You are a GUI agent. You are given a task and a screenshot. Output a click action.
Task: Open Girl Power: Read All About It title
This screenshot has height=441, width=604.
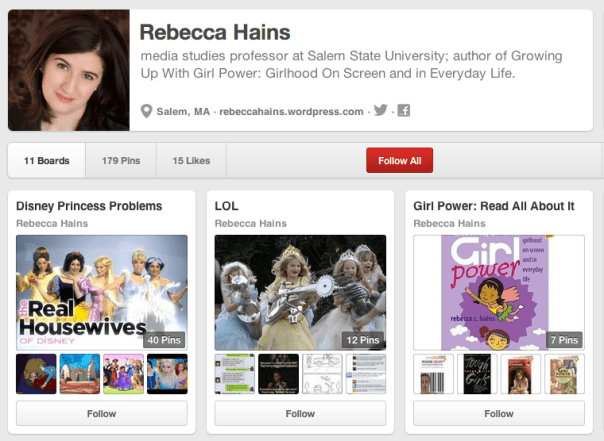(x=494, y=206)
